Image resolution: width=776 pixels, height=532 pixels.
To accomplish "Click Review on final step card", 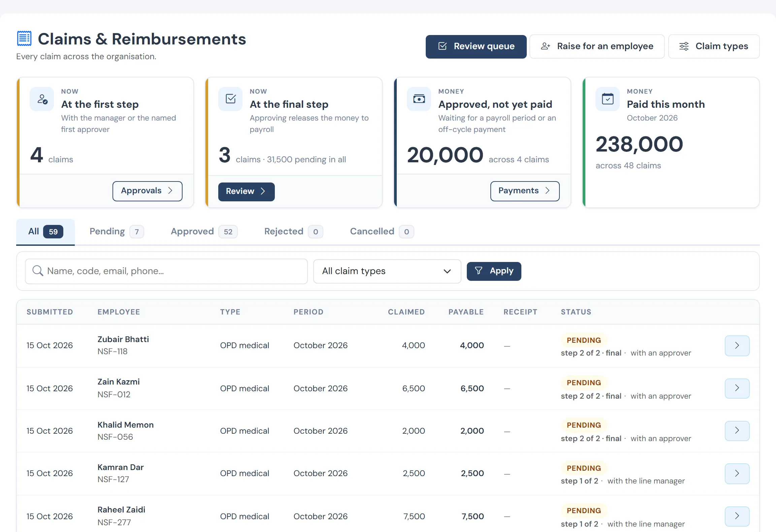I will [x=246, y=192].
